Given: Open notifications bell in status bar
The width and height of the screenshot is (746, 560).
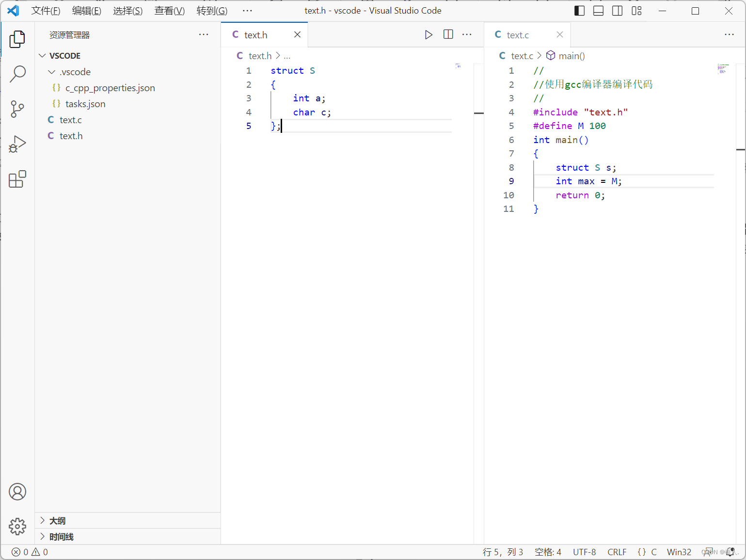Looking at the screenshot, I should pyautogui.click(x=731, y=552).
